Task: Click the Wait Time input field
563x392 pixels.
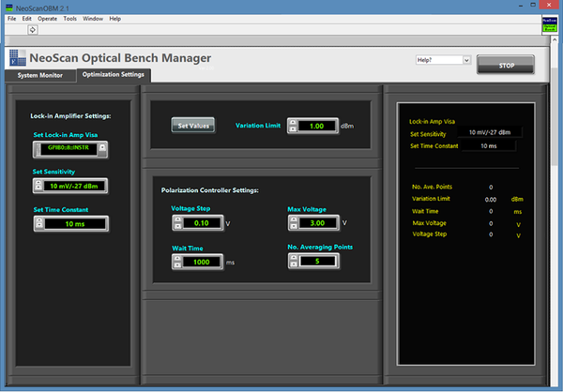Action: [204, 263]
